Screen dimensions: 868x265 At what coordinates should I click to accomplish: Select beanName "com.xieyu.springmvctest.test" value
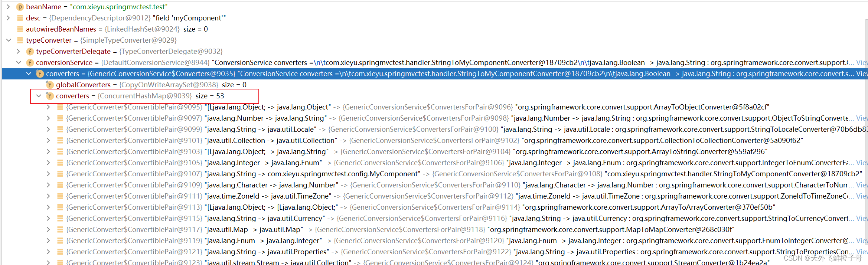(119, 7)
